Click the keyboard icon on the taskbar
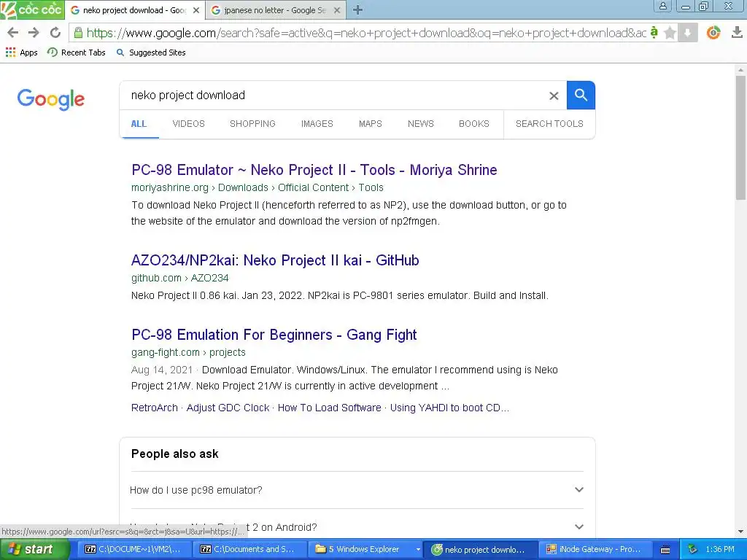This screenshot has height=560, width=747. (x=665, y=550)
